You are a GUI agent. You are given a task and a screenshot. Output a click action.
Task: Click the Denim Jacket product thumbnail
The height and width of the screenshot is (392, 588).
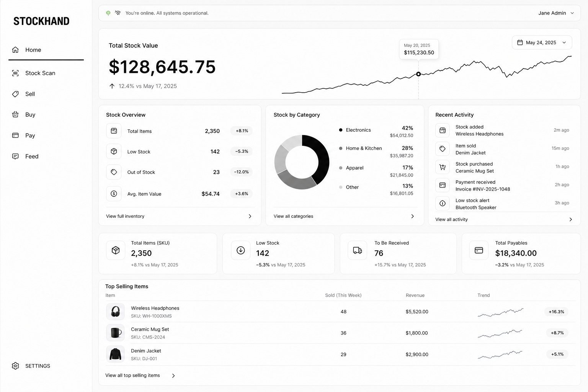(115, 354)
